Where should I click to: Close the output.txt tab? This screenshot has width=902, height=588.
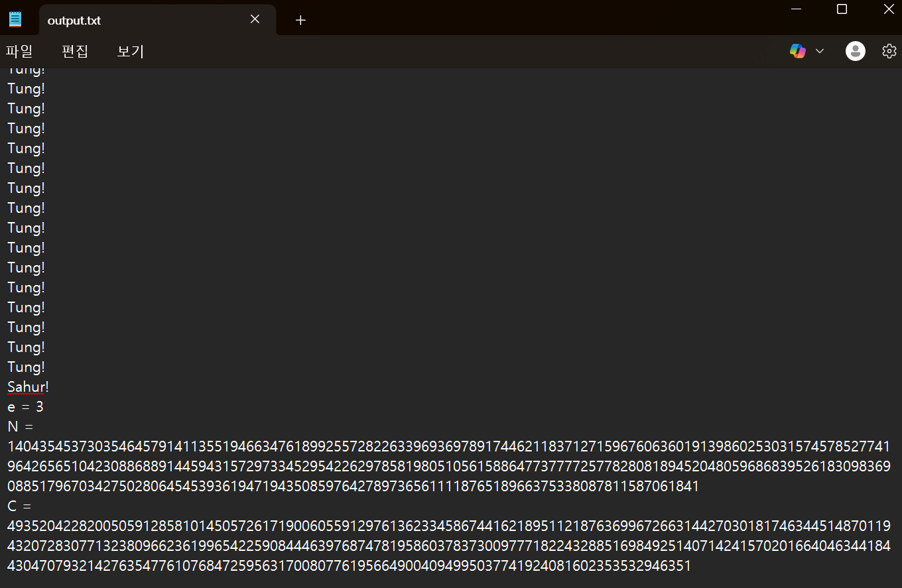(255, 19)
